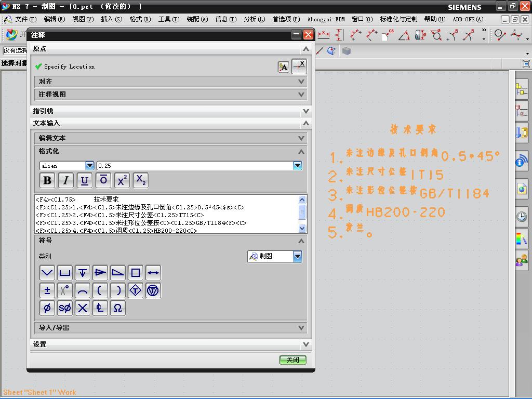The width and height of the screenshot is (532, 399).
Task: Click text editor scrollbar up arrow
Action: (302, 199)
